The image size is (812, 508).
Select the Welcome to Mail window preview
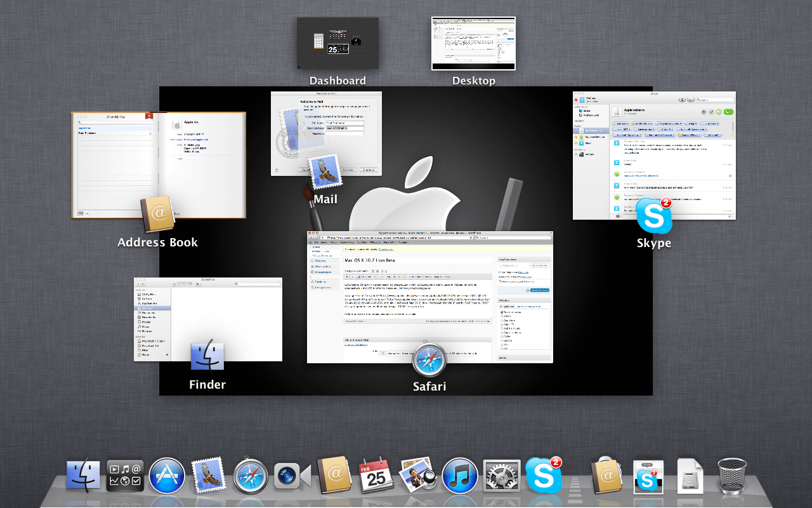(326, 133)
